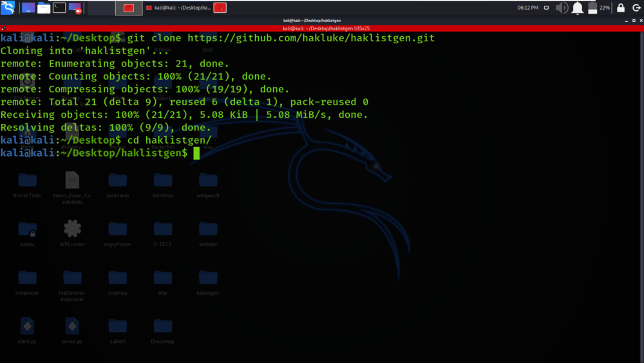Open the Kali dragon applications menu
This screenshot has width=644, height=363.
tap(8, 7)
